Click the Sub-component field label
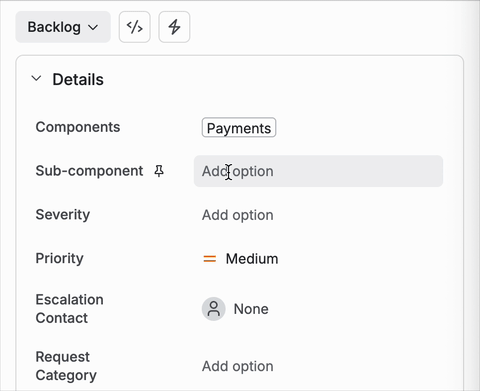The width and height of the screenshot is (480, 391). point(89,171)
